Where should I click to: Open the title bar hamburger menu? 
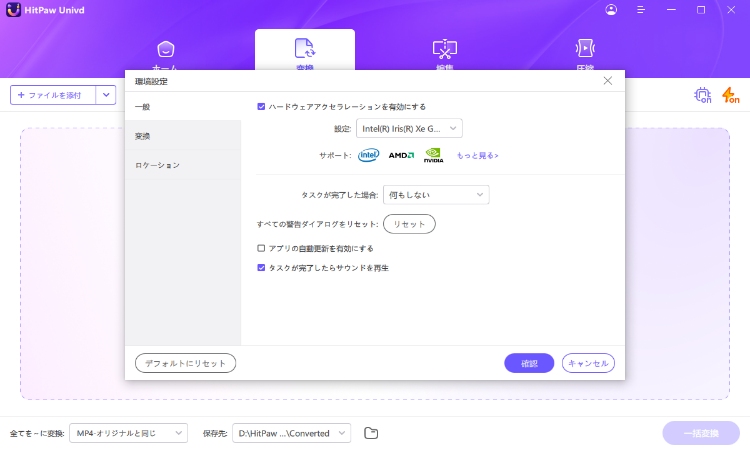pos(641,9)
